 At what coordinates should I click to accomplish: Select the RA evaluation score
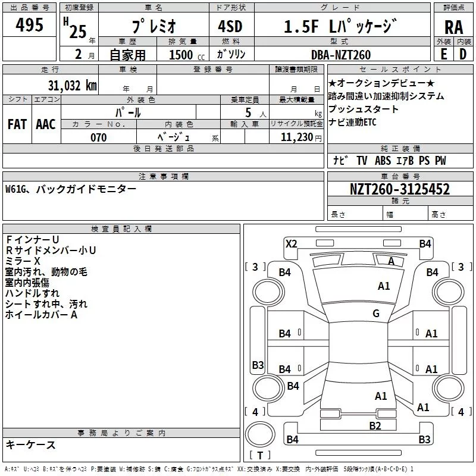coord(453,27)
